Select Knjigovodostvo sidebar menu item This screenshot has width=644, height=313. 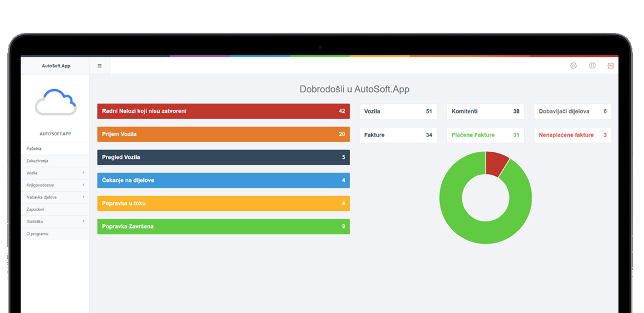(x=55, y=185)
